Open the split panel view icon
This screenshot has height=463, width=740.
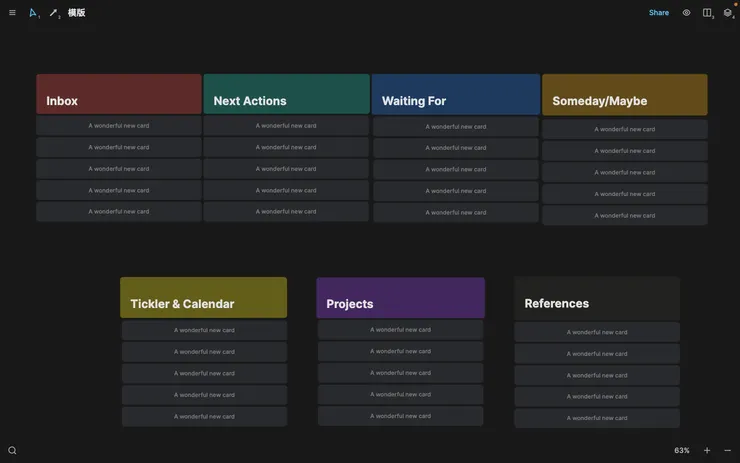[707, 13]
